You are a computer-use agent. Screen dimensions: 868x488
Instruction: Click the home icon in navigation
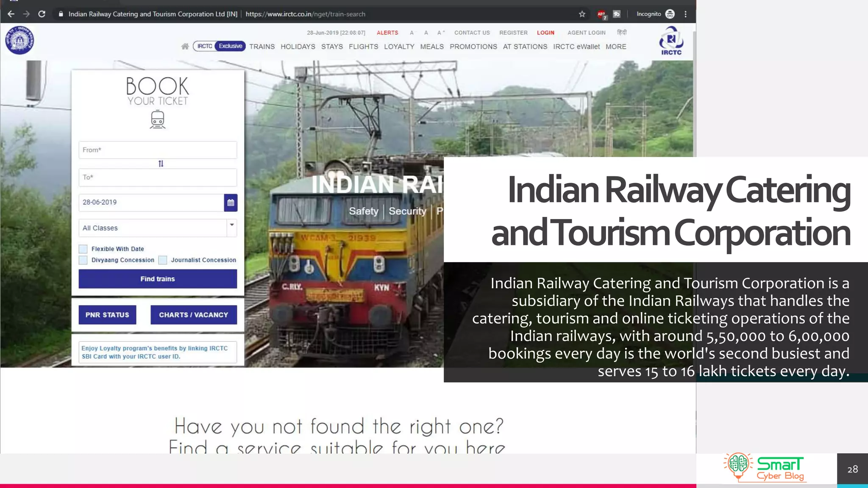(x=185, y=47)
